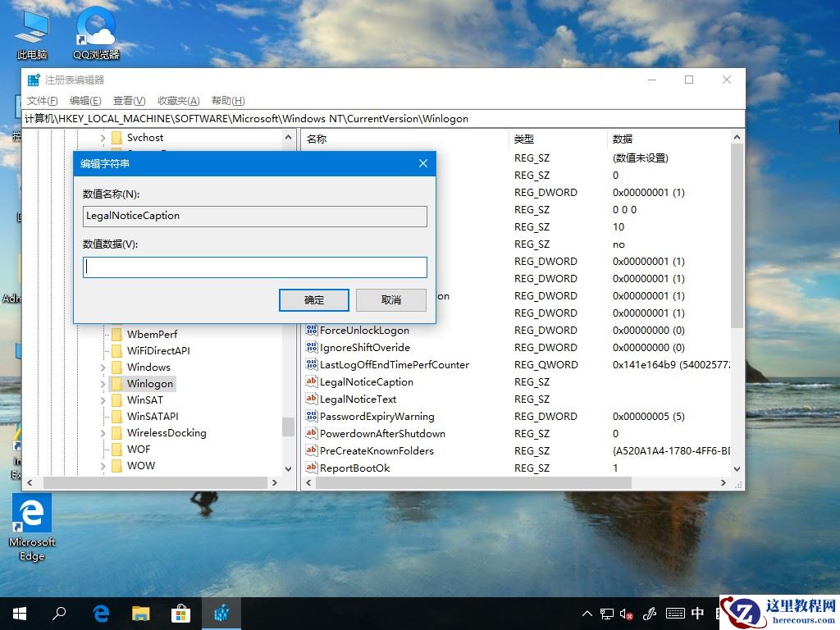Viewport: 840px width, 630px height.
Task: Click the ab icon beside LegalNoticeText
Action: tap(311, 399)
